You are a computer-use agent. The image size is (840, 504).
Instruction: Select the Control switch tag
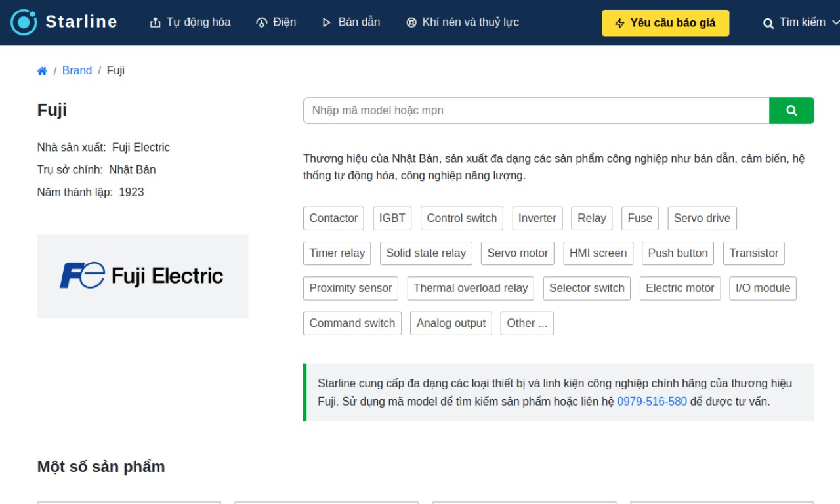[x=462, y=219]
